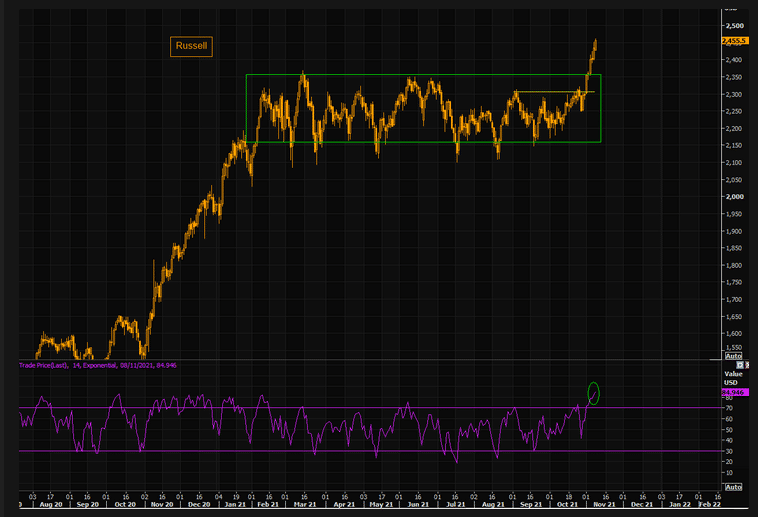
Task: Toggle Auto scale on the RSI axis
Action: pos(732,487)
